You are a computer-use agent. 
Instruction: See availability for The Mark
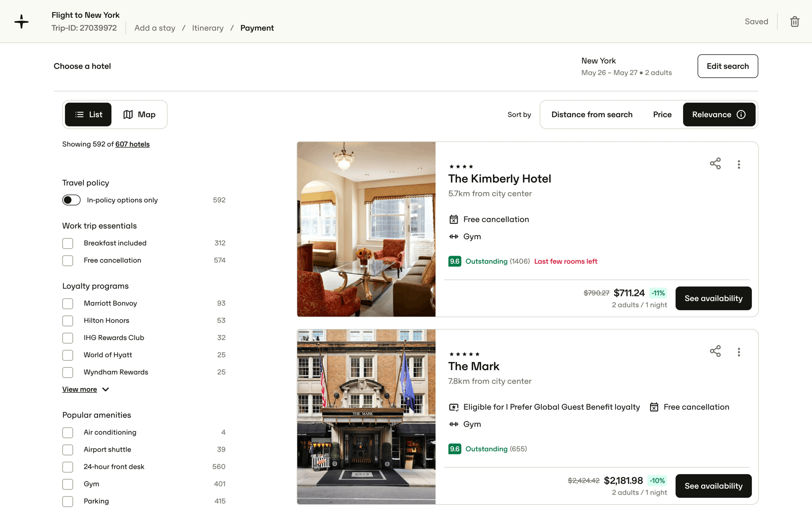click(713, 486)
